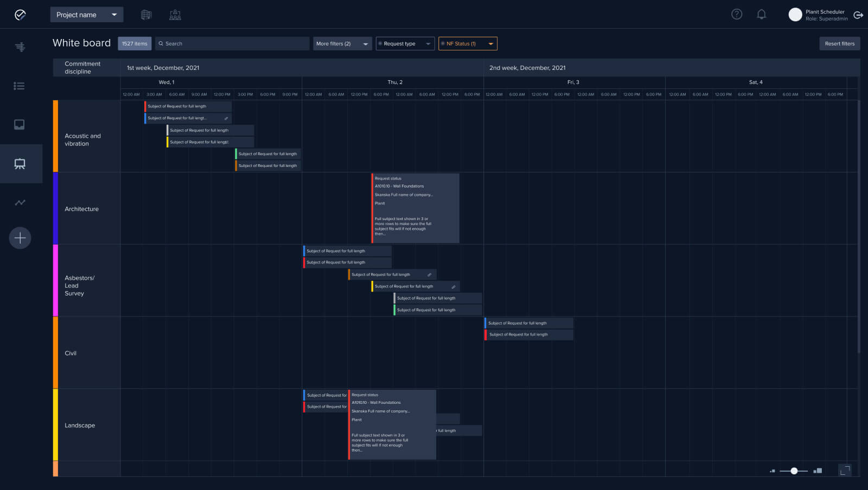Open the timeline chart icon in sidebar
868x490 pixels.
point(20,47)
